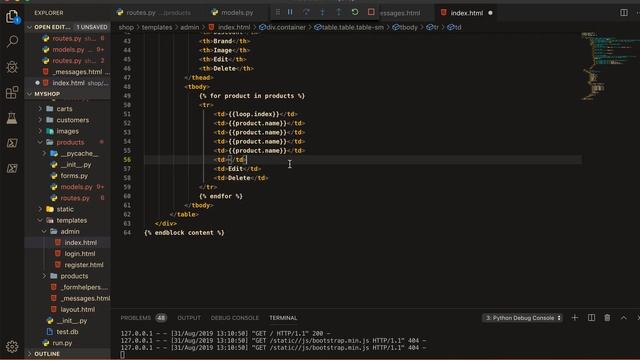Click the code minimap overview
The image size is (640, 360).
click(611, 65)
